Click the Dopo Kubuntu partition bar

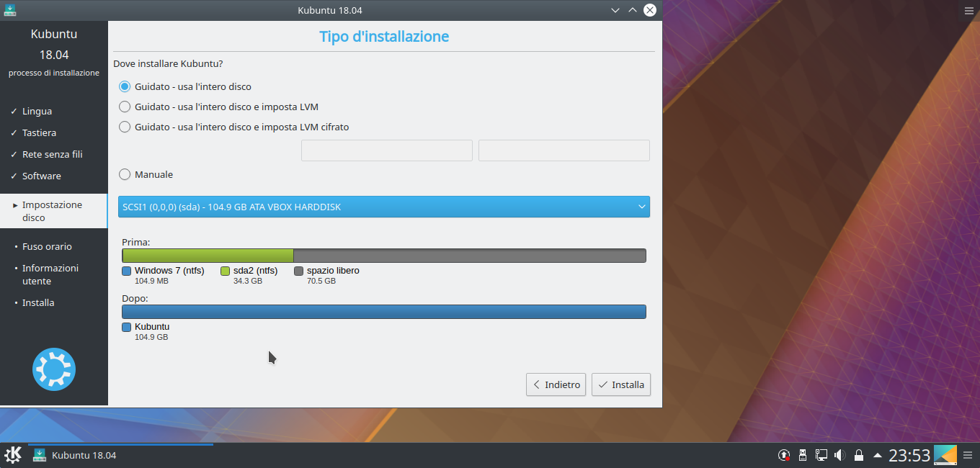click(384, 312)
